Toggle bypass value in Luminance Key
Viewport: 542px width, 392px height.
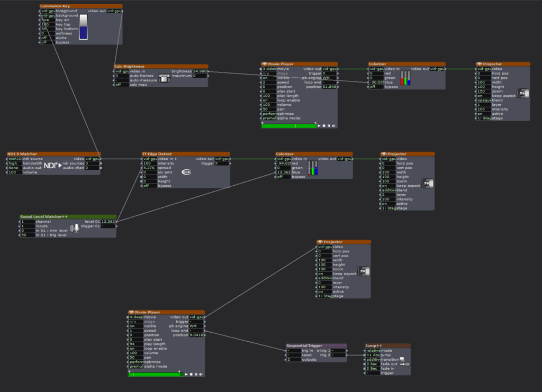tap(48, 42)
